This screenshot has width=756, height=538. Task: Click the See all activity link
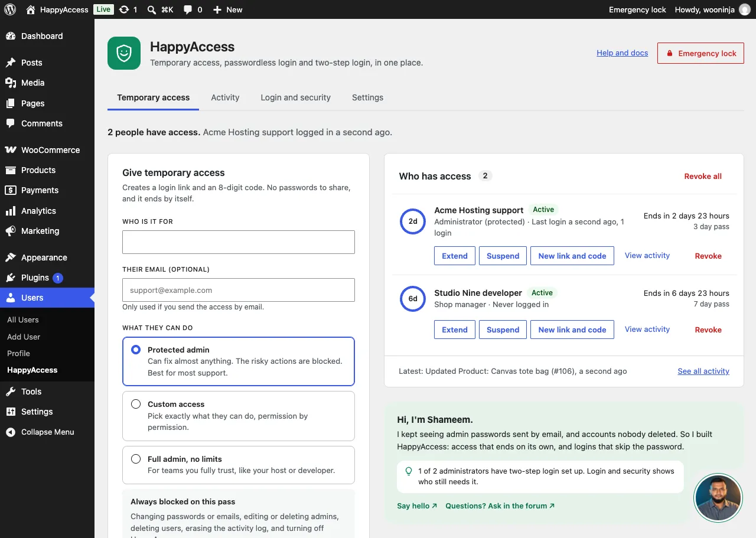[703, 371]
